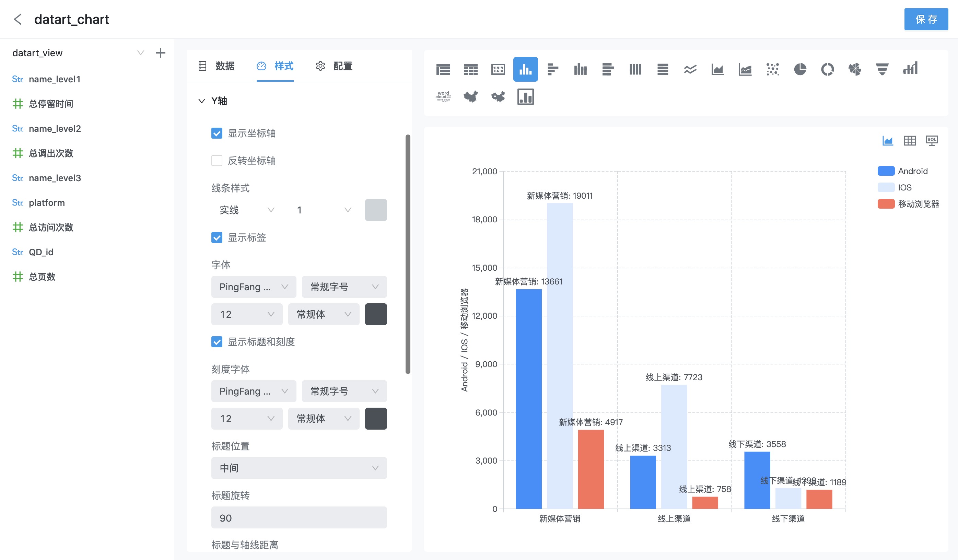Open 标题位置 dropdown showing 中间
The image size is (958, 560).
click(299, 468)
